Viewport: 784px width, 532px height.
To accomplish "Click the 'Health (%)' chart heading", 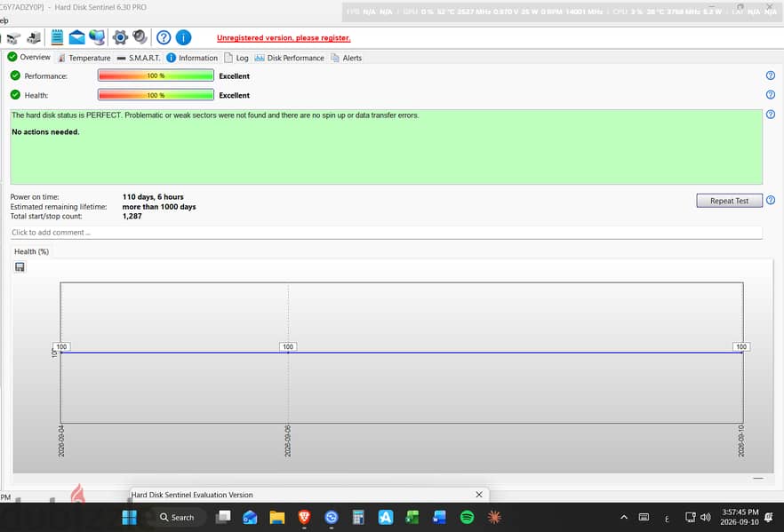I will click(x=31, y=251).
